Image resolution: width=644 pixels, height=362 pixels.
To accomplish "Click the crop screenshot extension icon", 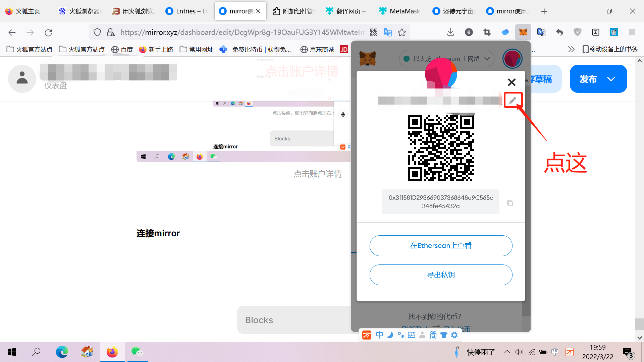I will [x=487, y=32].
